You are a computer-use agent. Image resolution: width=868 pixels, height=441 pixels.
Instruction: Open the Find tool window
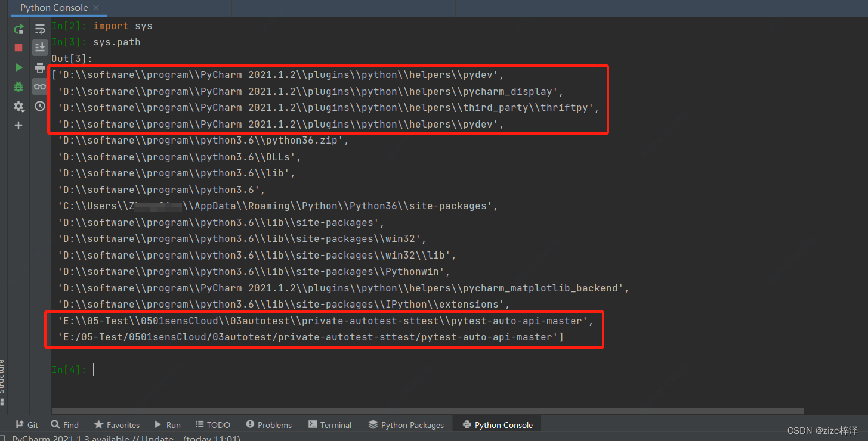(64, 424)
